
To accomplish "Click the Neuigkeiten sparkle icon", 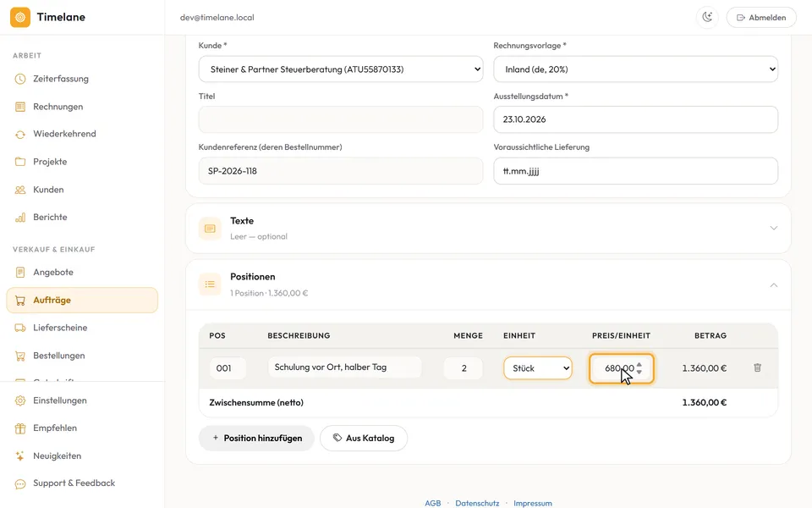I will click(x=20, y=456).
